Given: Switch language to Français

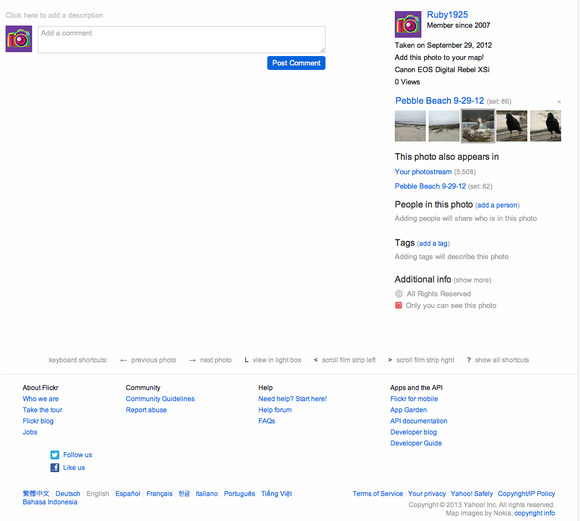Looking at the screenshot, I should click(159, 494).
